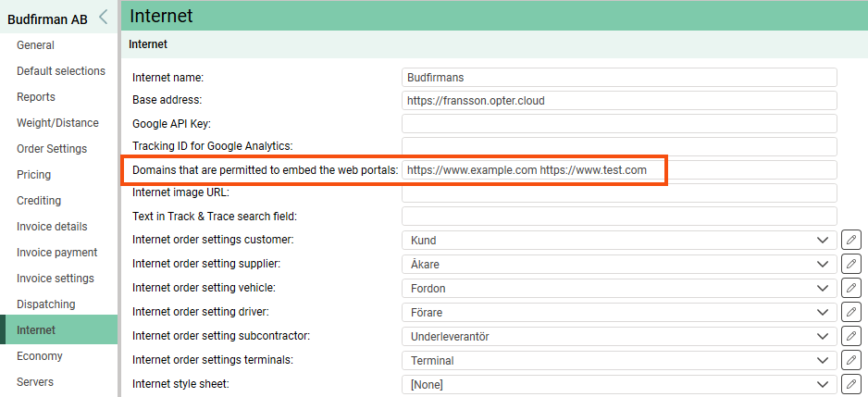Click the Internet image URL field
The height and width of the screenshot is (397, 868).
click(619, 192)
